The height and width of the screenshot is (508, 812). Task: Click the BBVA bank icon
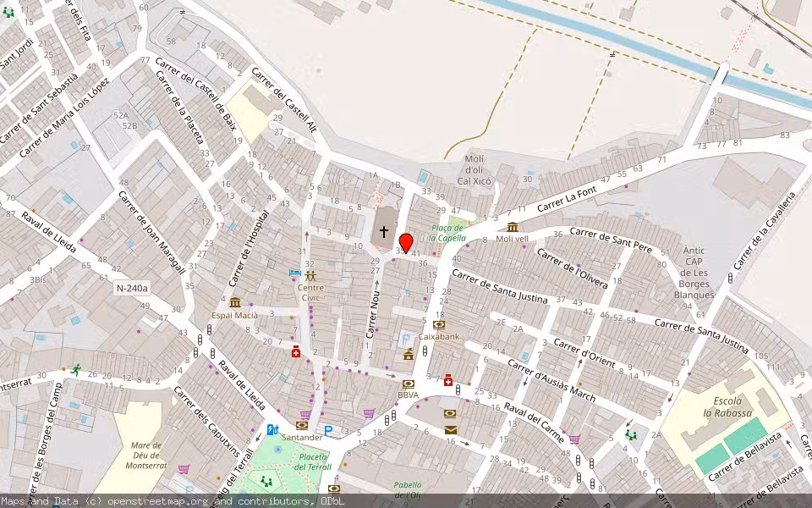pos(409,383)
